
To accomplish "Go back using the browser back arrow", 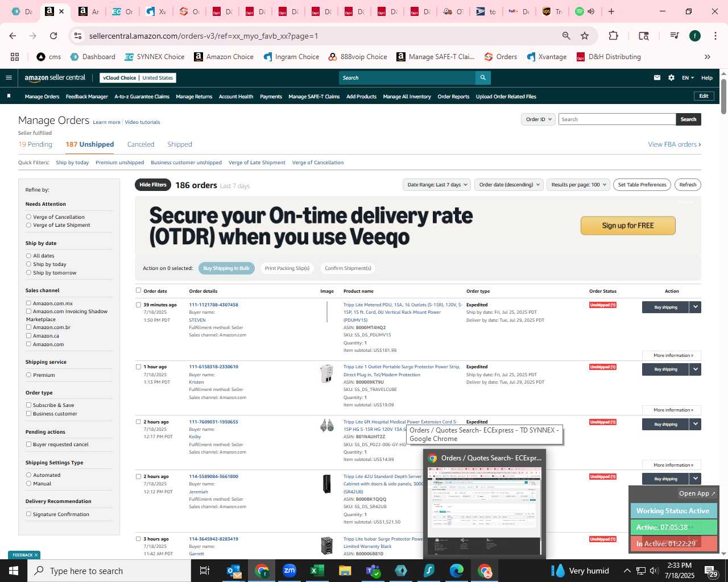I will click(x=13, y=36).
